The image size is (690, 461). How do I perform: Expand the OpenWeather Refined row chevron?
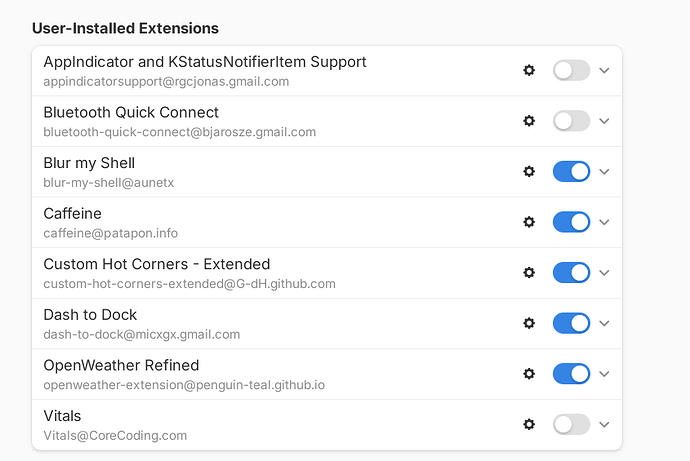coord(604,374)
